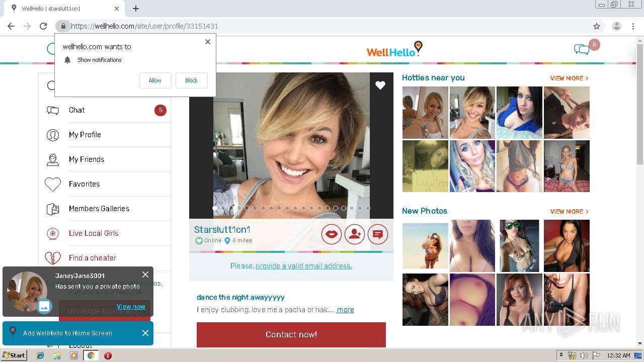Click the volume icon in system tray
The image size is (644, 362).
coord(584,355)
